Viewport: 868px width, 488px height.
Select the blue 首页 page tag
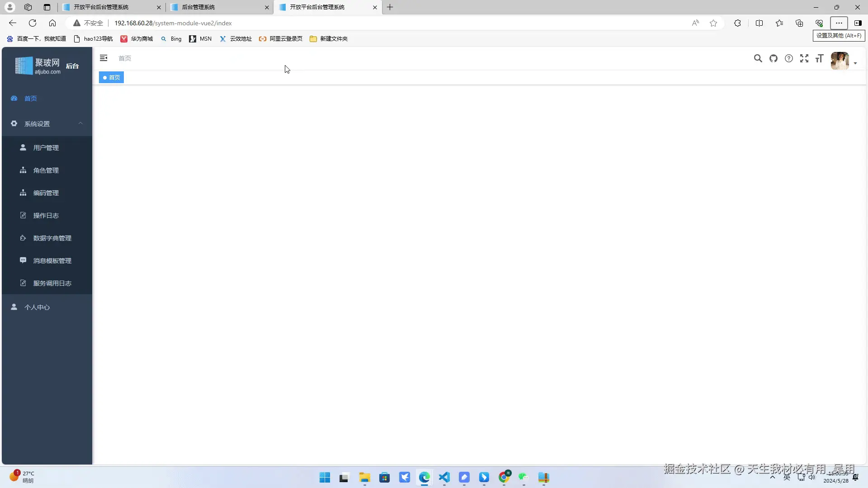coord(112,78)
